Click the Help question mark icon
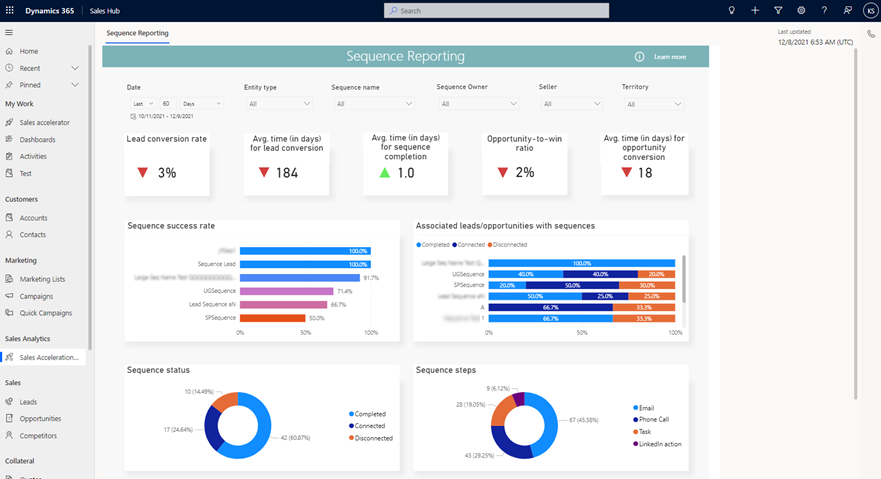Image resolution: width=881 pixels, height=479 pixels. (x=824, y=10)
